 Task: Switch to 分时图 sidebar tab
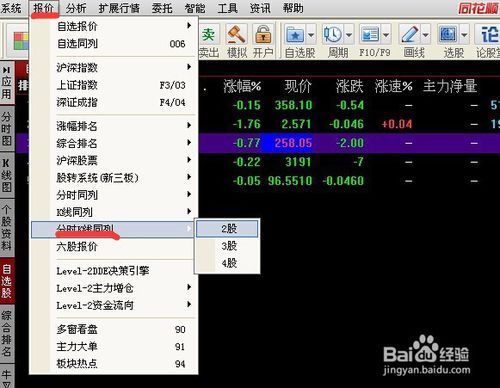coord(7,129)
